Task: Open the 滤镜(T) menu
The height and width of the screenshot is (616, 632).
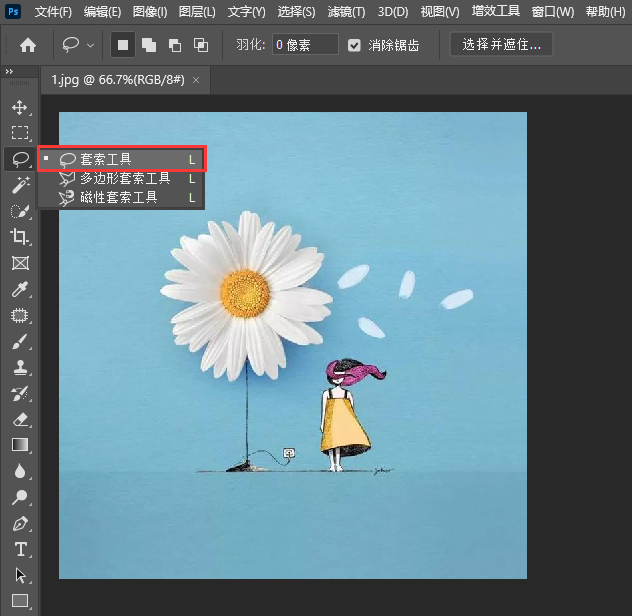Action: [346, 12]
